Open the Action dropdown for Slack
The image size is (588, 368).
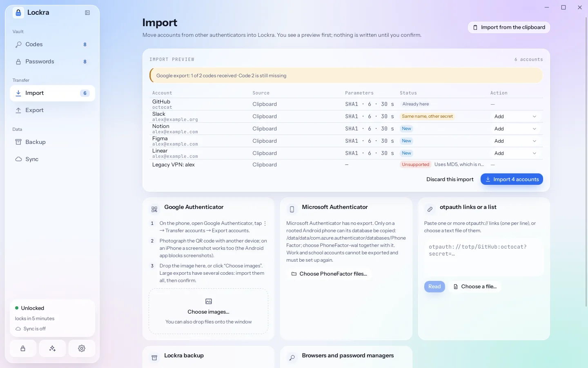pyautogui.click(x=516, y=117)
